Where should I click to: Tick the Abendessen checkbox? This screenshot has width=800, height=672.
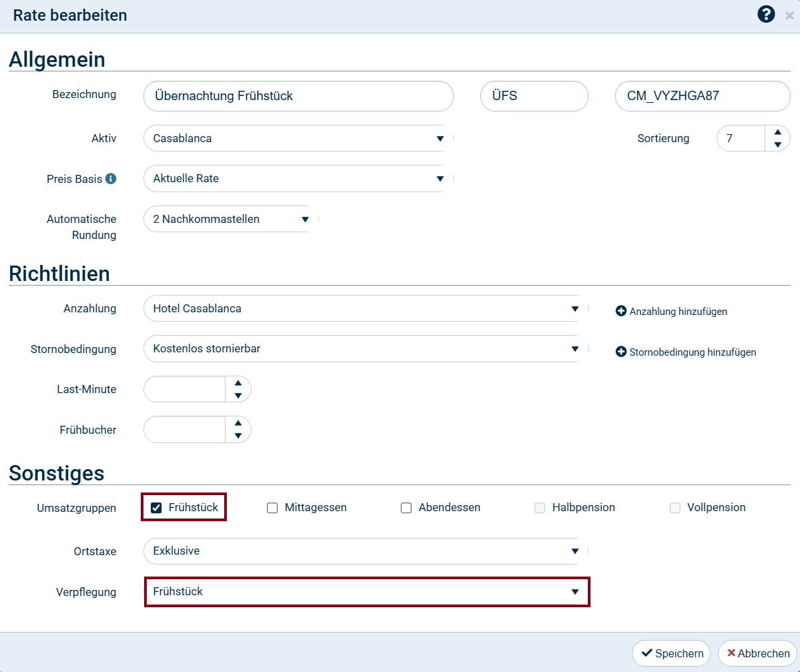point(406,508)
